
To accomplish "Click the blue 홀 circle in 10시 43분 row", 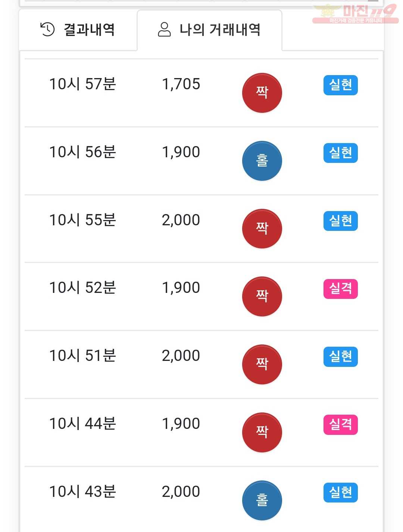I will 262,501.
